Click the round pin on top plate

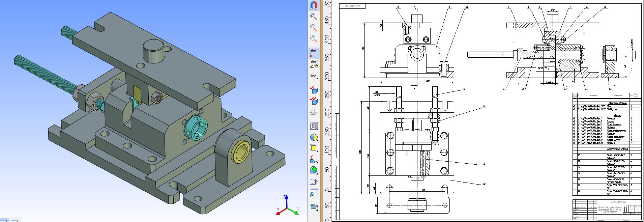tap(154, 51)
